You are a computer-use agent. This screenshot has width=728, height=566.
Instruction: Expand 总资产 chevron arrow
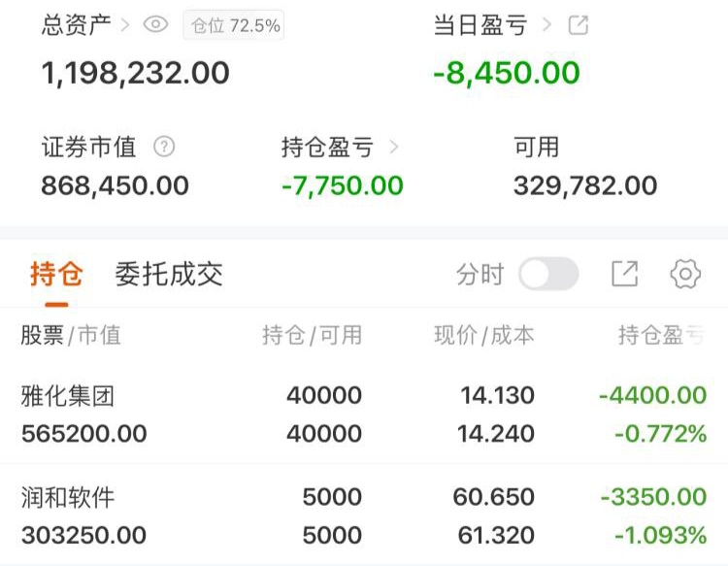click(x=124, y=24)
